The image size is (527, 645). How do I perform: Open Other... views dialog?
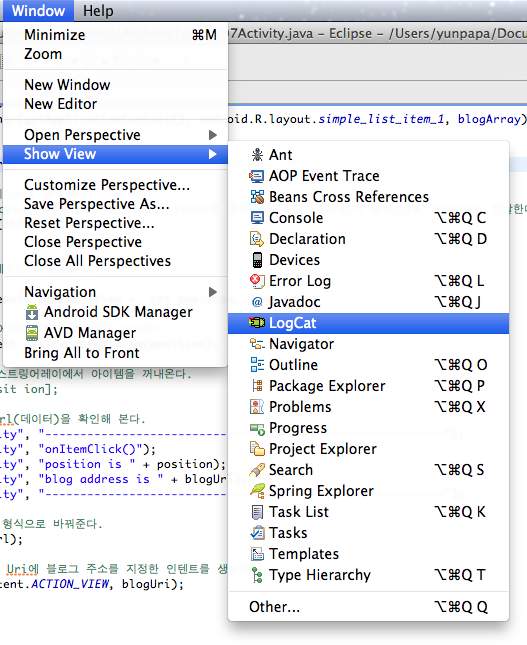pos(369,607)
